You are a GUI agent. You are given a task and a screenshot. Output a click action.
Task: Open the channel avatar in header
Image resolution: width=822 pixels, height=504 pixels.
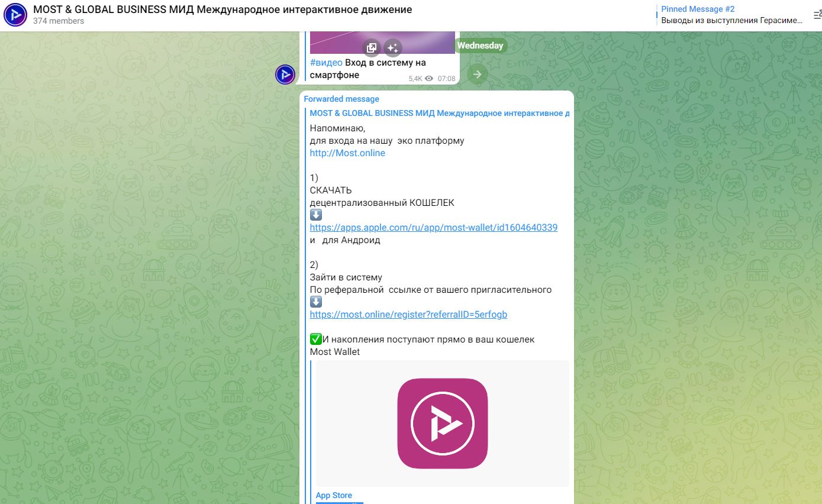pos(15,15)
